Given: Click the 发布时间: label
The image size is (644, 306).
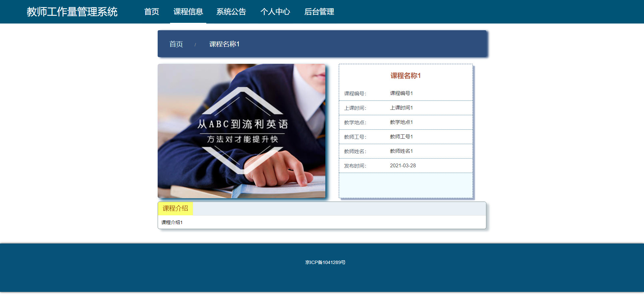Looking at the screenshot, I should tap(355, 166).
